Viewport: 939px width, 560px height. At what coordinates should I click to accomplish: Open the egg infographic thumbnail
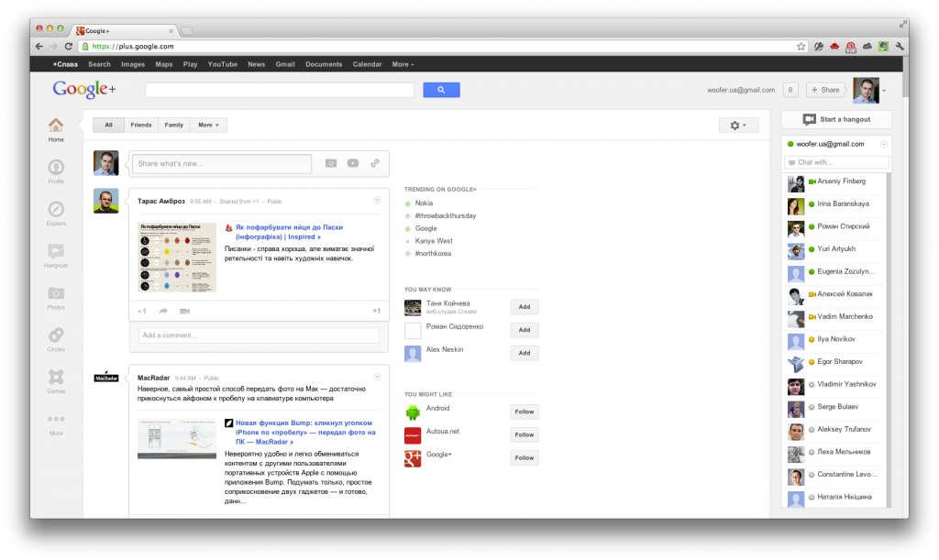pos(177,258)
